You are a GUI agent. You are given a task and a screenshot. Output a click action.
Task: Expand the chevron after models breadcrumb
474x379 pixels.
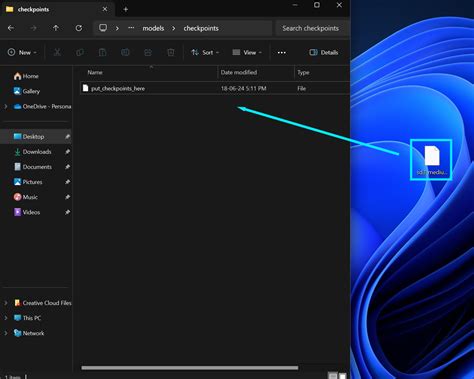pyautogui.click(x=174, y=28)
